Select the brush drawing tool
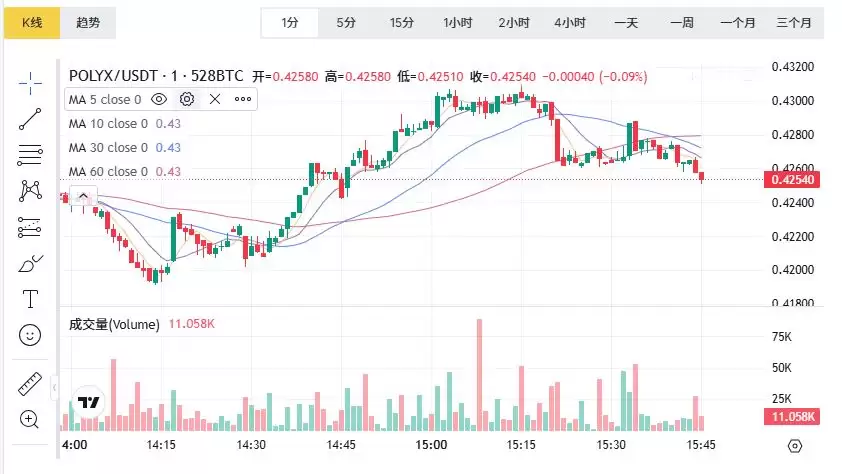Viewport: 842px width, 474px height. point(30,263)
